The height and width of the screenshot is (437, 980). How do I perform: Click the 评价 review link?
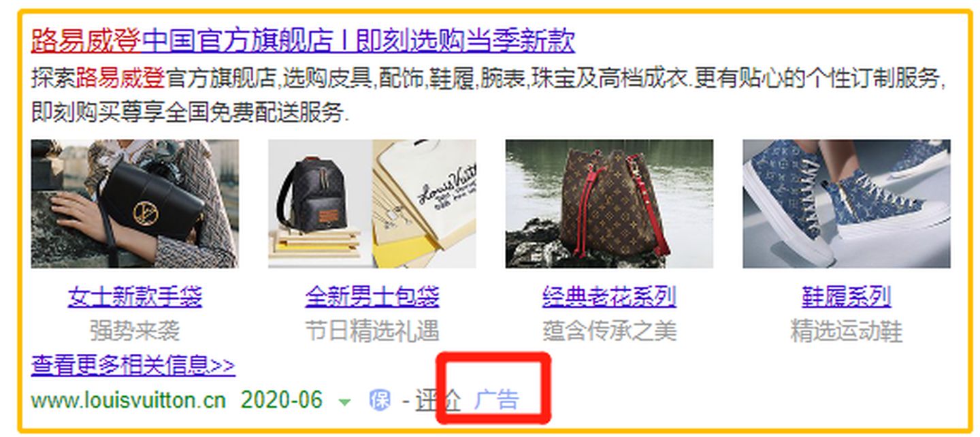click(x=438, y=400)
